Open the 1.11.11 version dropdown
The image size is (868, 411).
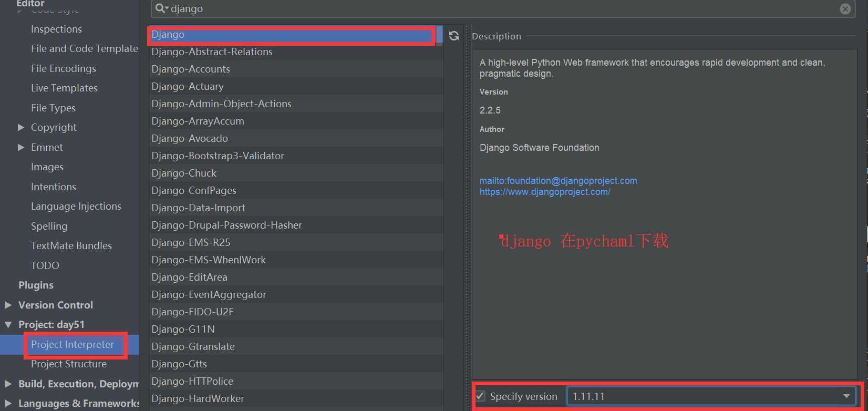tap(711, 396)
